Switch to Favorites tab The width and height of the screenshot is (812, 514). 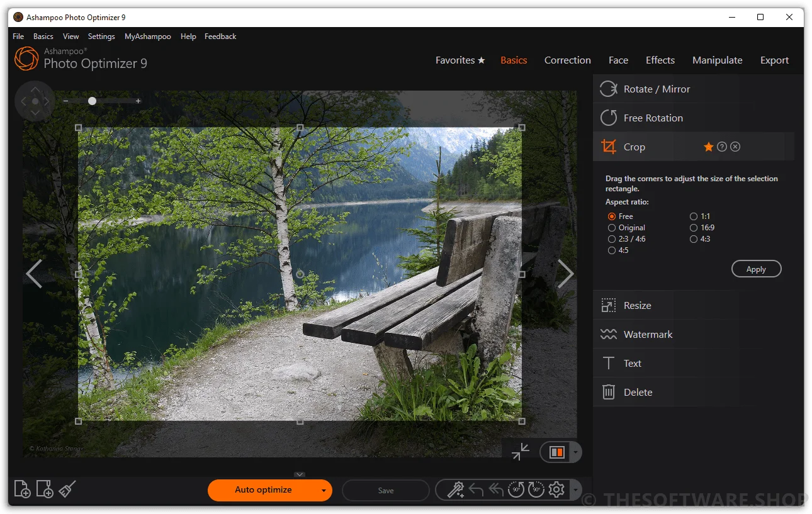(460, 60)
